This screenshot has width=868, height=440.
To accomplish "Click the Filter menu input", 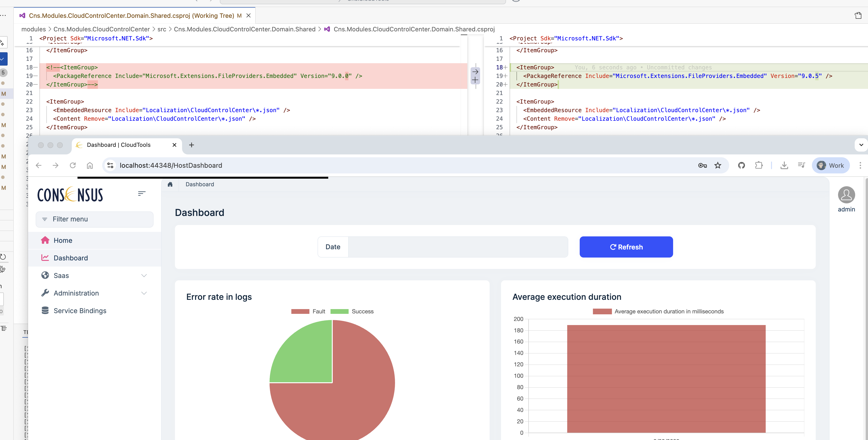I will pos(95,219).
